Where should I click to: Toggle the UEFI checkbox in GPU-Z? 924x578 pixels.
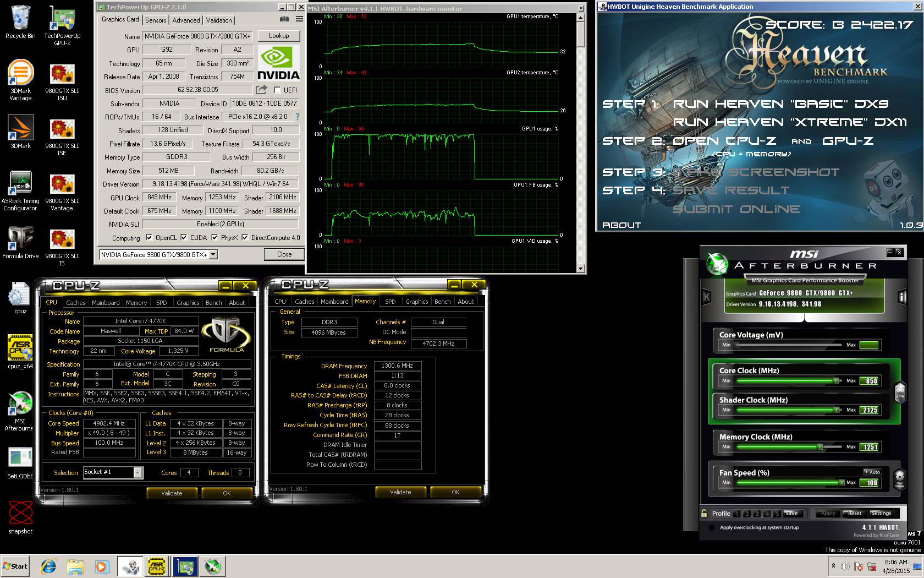tap(277, 90)
